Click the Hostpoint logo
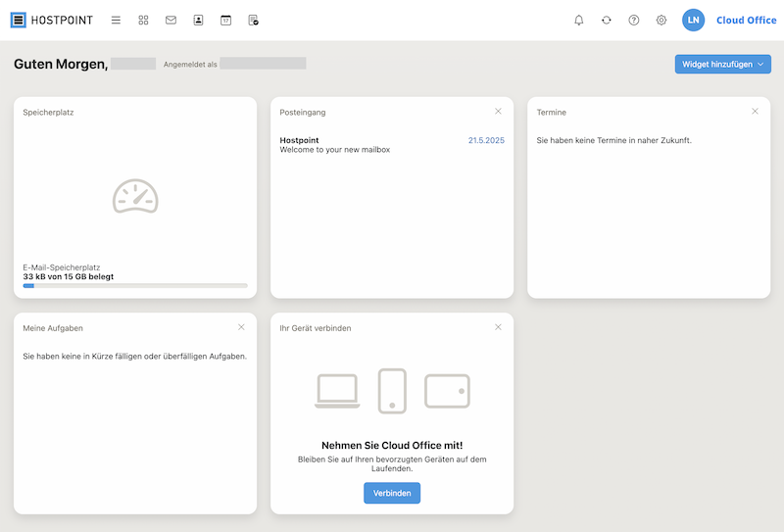 pyautogui.click(x=52, y=20)
